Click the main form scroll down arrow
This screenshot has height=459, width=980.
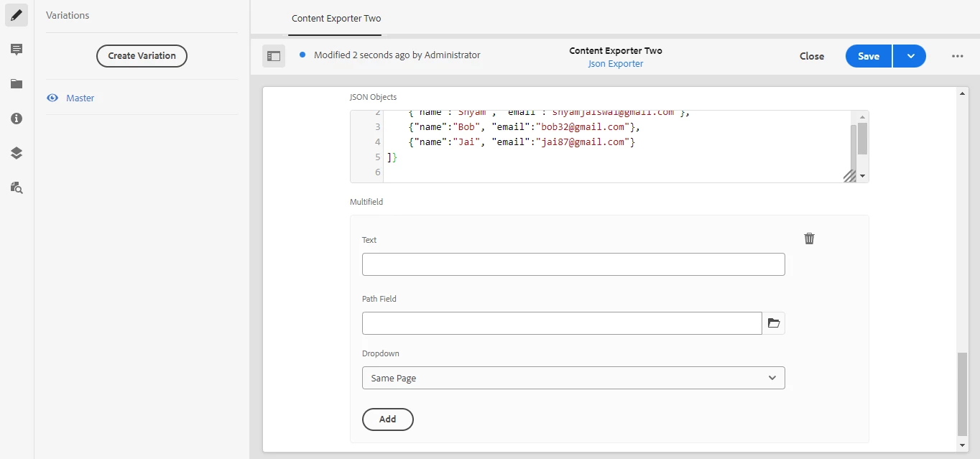point(963,446)
